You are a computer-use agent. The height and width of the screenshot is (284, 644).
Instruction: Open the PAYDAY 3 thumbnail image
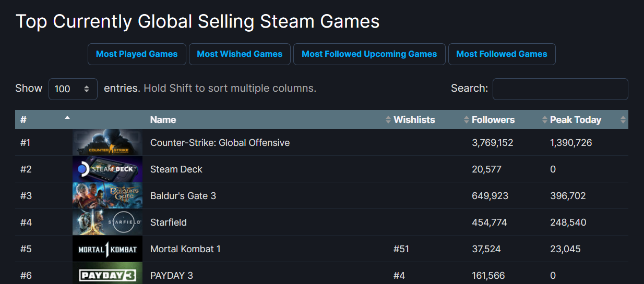point(108,274)
